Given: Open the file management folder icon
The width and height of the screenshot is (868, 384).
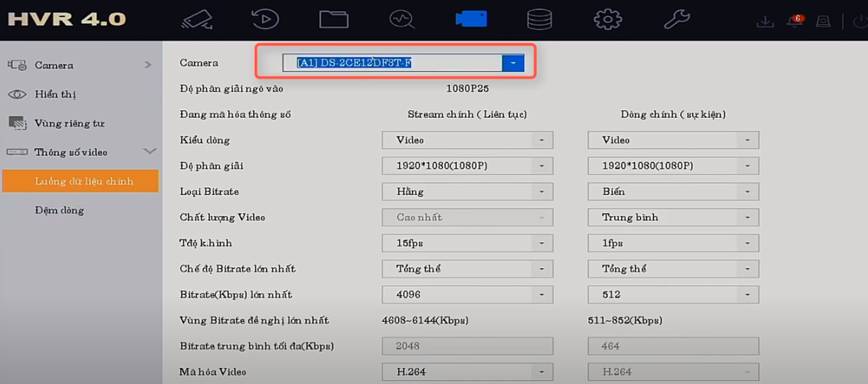Looking at the screenshot, I should click(334, 18).
